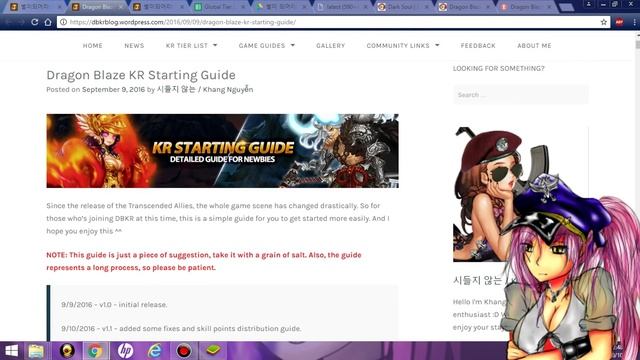The image size is (640, 360).
Task: Open the green BlueStacks icon on taskbar
Action: point(213,351)
